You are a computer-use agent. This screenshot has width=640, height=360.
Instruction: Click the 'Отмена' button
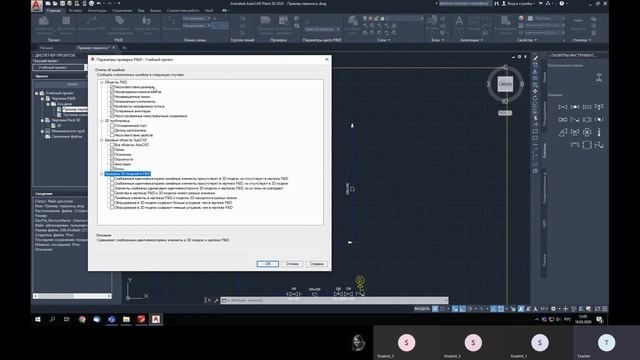click(x=292, y=264)
